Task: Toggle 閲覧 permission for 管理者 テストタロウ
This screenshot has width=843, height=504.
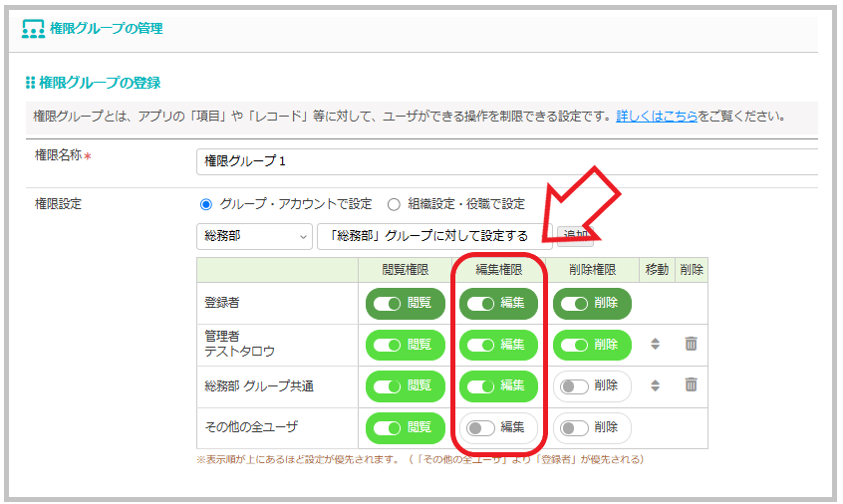Action: tap(406, 345)
